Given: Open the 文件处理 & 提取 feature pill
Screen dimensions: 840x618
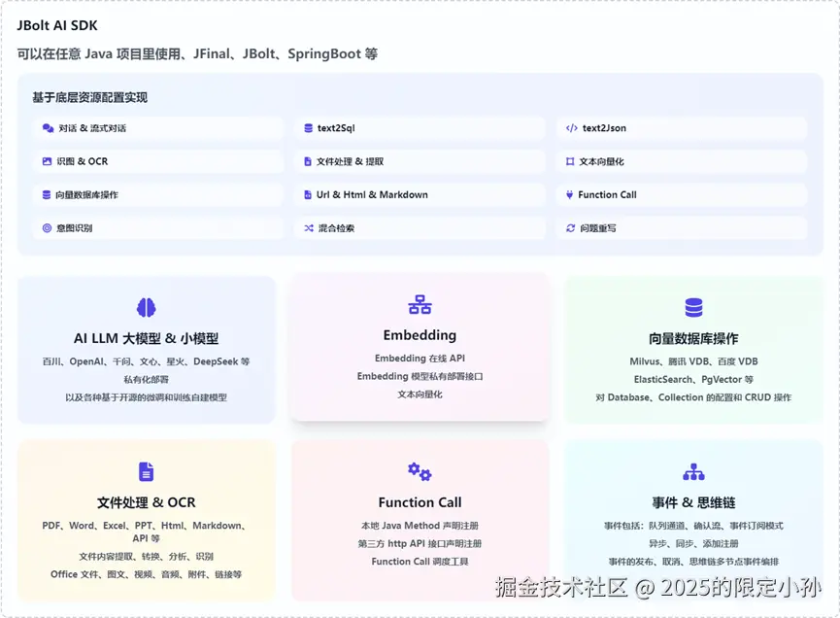Looking at the screenshot, I should (x=420, y=161).
